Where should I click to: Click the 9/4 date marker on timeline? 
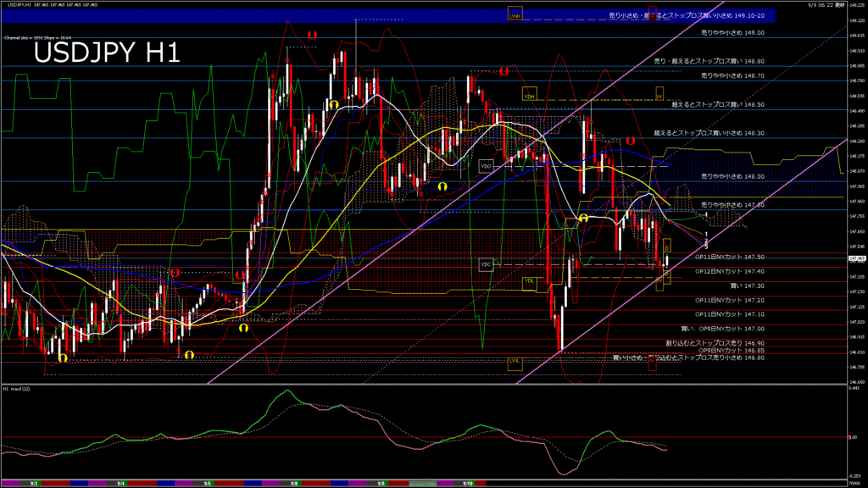coord(120,484)
